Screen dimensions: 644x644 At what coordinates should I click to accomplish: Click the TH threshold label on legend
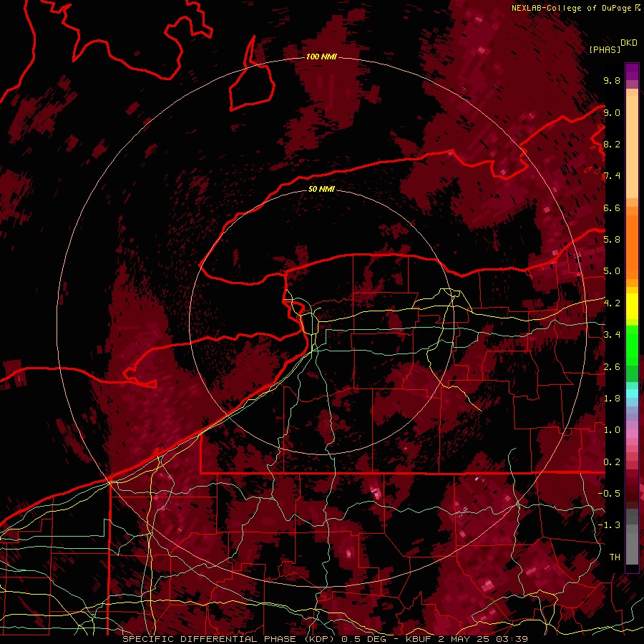[x=615, y=557]
